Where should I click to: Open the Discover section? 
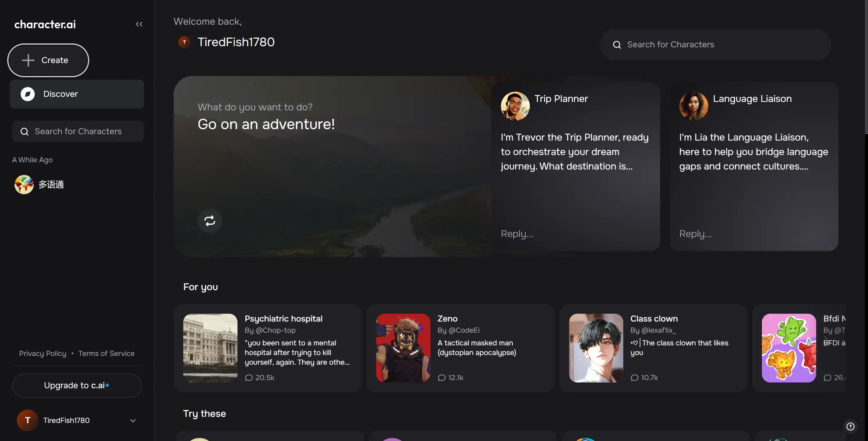pyautogui.click(x=77, y=94)
